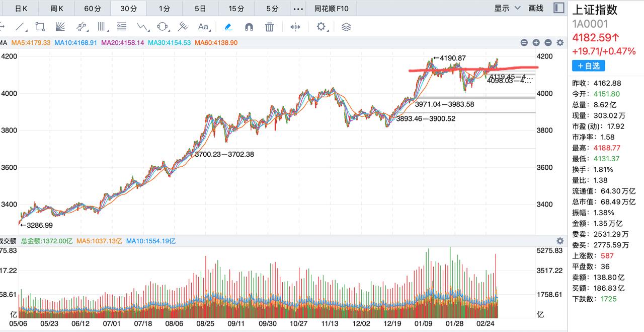Click the MA10:4168.91 indicator label
Image resolution: width=644 pixels, height=332 pixels.
tap(75, 43)
